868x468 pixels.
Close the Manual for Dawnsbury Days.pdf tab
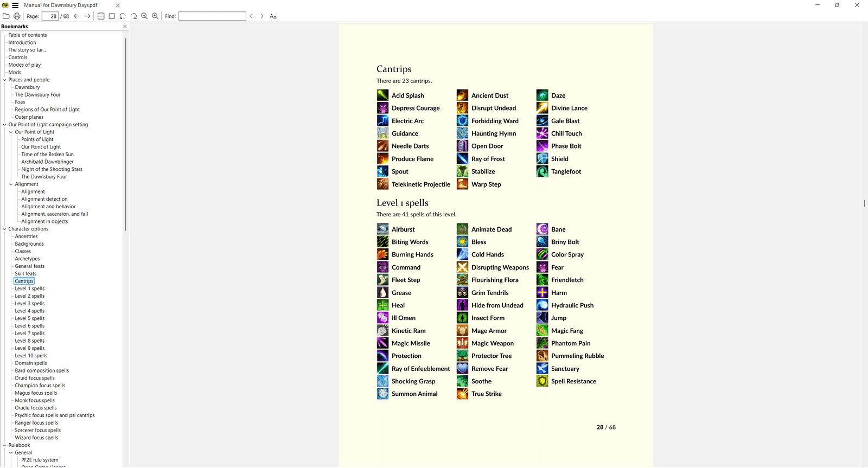(118, 5)
